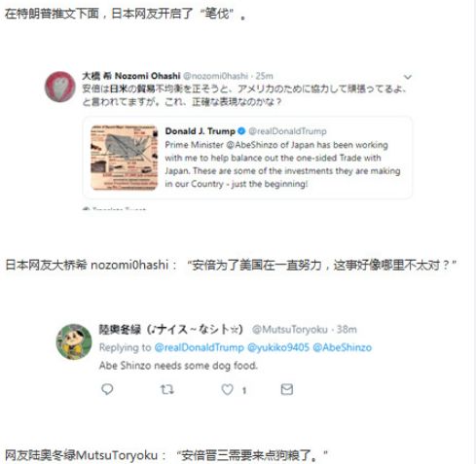Click the reply speech bubble icon
Viewport: 476px width, 464px height.
(107, 389)
